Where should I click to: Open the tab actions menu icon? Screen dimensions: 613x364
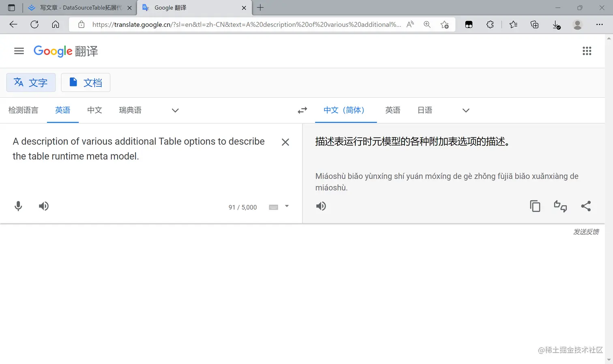coord(11,8)
